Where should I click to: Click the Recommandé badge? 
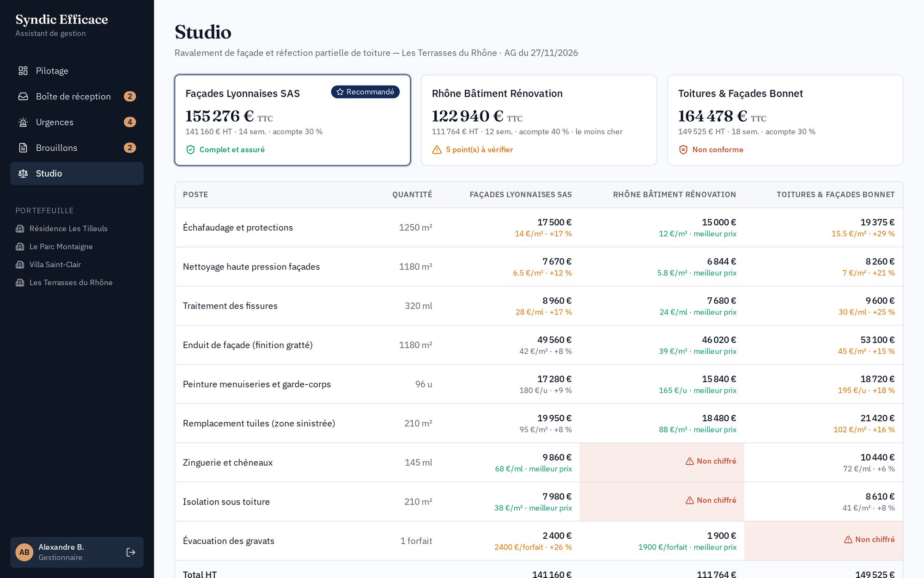365,92
